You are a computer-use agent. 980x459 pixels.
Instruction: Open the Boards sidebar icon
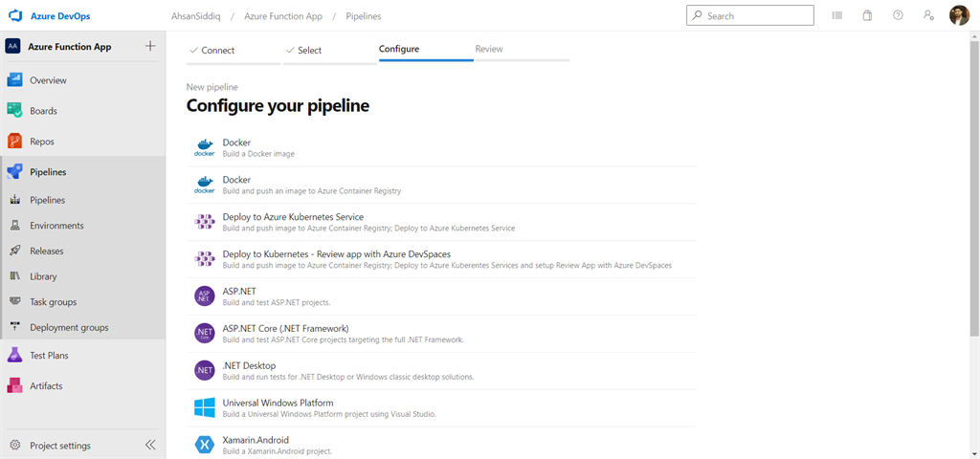(x=15, y=111)
